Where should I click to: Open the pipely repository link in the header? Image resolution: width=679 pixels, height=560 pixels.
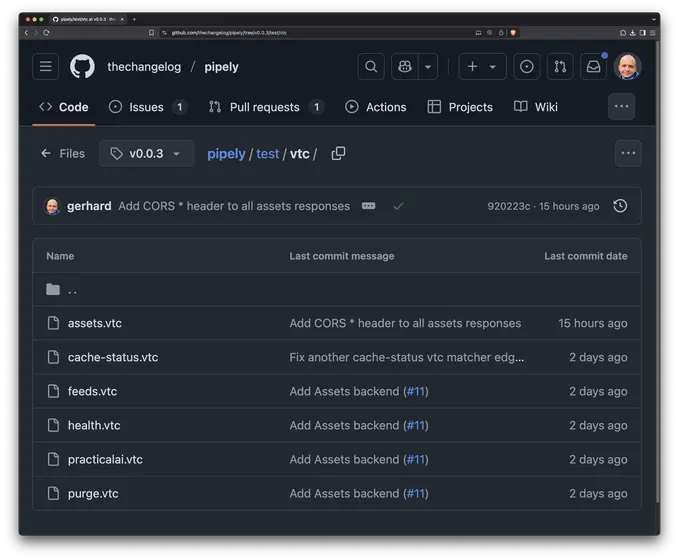[221, 67]
